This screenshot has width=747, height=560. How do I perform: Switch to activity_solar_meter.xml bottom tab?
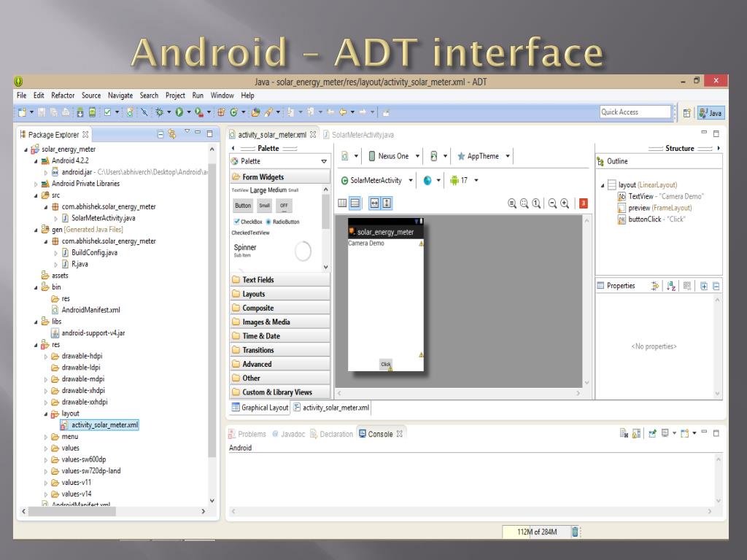pyautogui.click(x=331, y=408)
